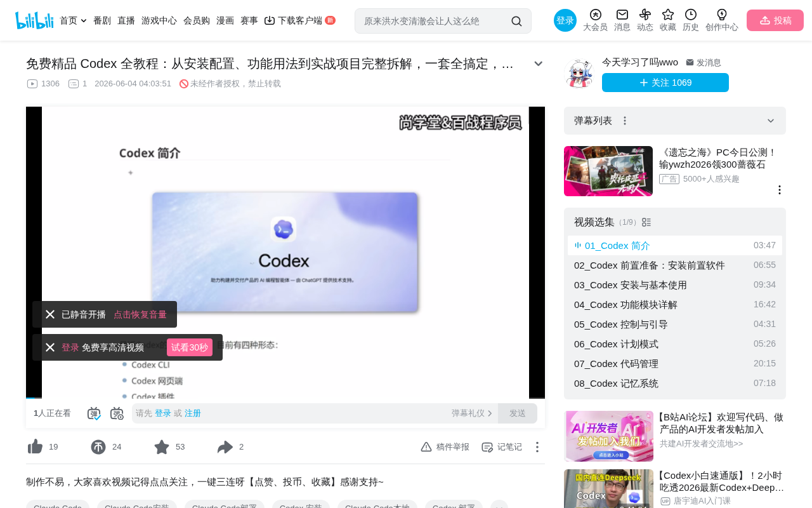This screenshot has width=812, height=508.
Task: Open 弹幕列表 three-dot menu
Action: click(625, 121)
